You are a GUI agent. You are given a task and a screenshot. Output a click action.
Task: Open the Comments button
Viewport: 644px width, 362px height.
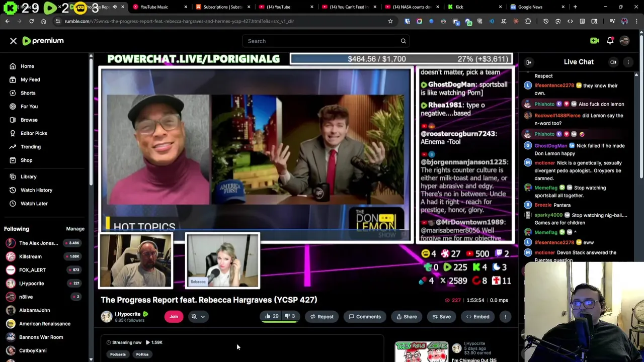pyautogui.click(x=365, y=316)
